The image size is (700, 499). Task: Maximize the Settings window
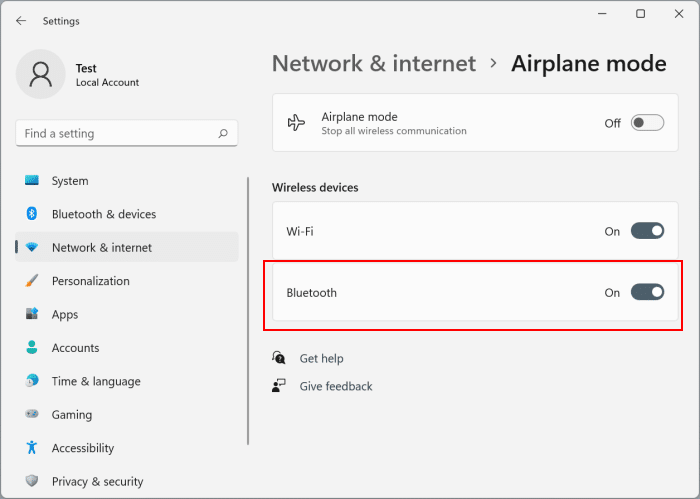pyautogui.click(x=641, y=14)
